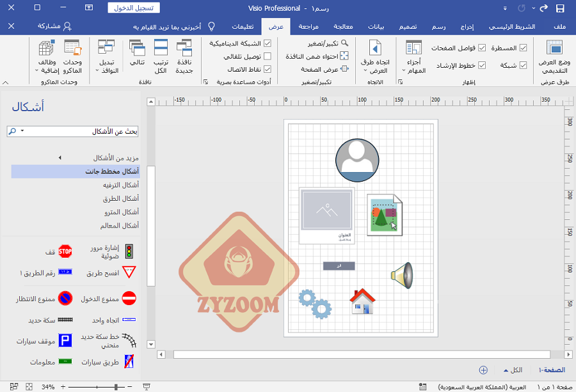Switch to the مراجعة Review tab
Image resolution: width=576 pixels, height=392 pixels.
click(308, 26)
